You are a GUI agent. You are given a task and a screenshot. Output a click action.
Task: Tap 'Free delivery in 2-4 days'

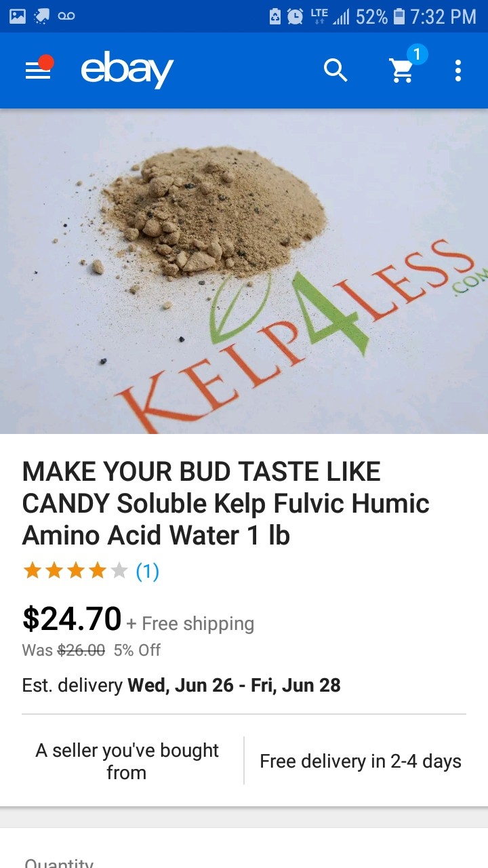coord(361,762)
